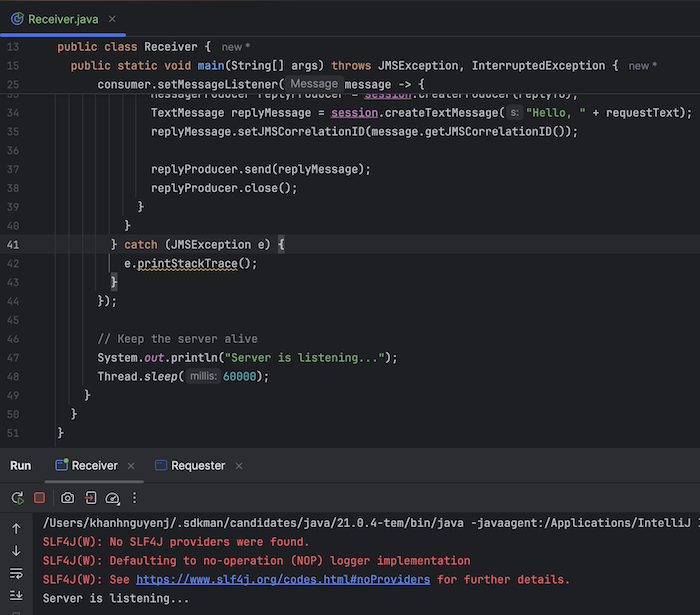The image size is (700, 615).
Task: Click the "Server is listening..." string on line 47
Action: click(304, 357)
